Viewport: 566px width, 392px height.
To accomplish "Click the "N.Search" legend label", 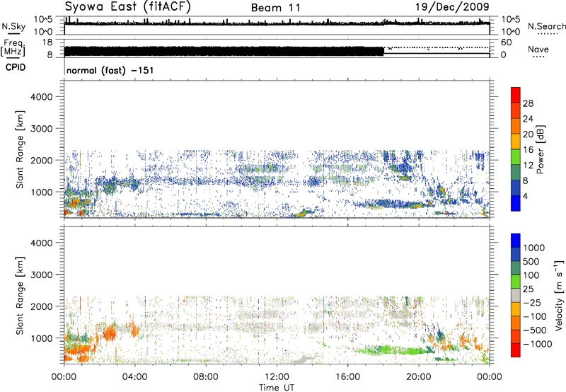I will (546, 26).
